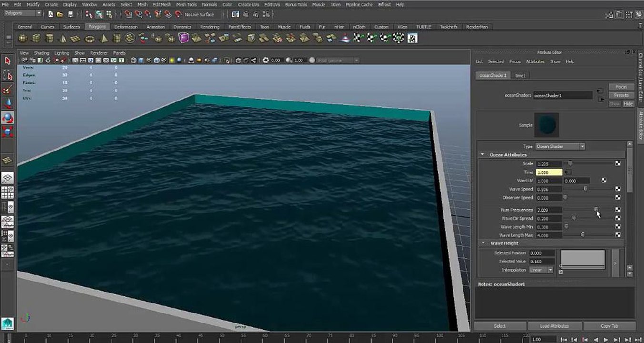
Task: Click the Copy Tab button
Action: (x=609, y=326)
